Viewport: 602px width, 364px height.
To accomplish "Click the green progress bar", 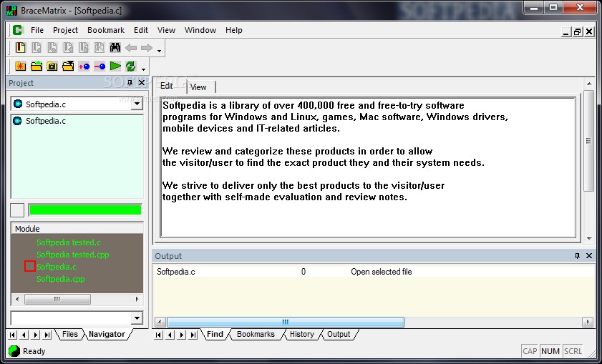I will point(85,210).
